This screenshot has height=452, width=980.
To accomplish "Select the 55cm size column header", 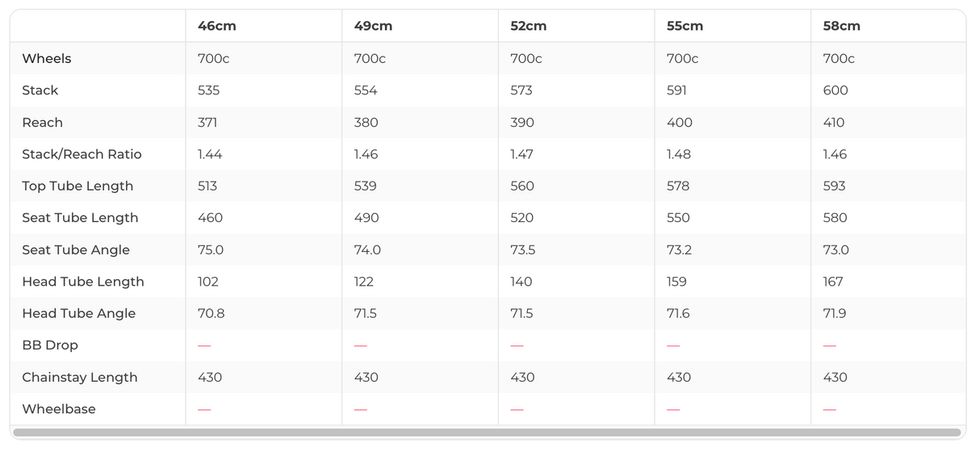I will 685,26.
